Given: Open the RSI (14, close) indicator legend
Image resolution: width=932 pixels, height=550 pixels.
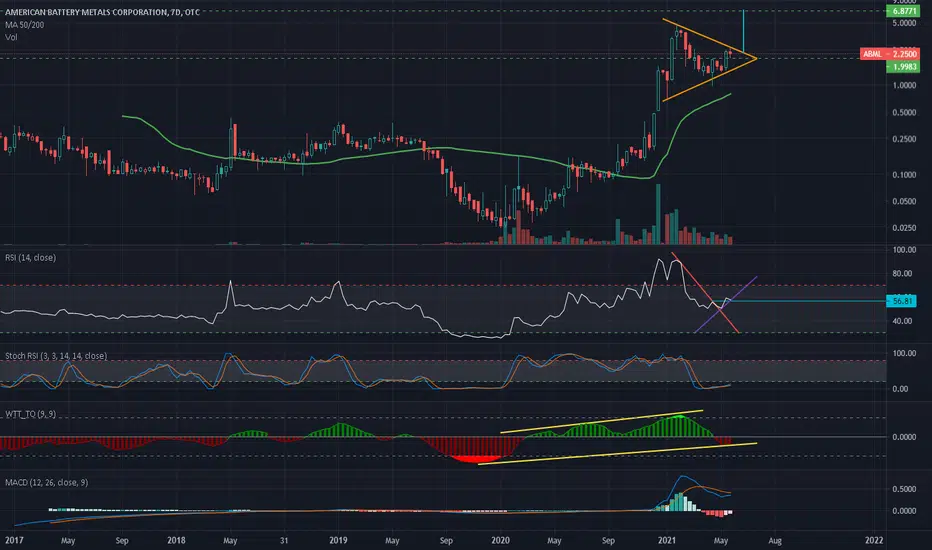Looking at the screenshot, I should click(30, 257).
